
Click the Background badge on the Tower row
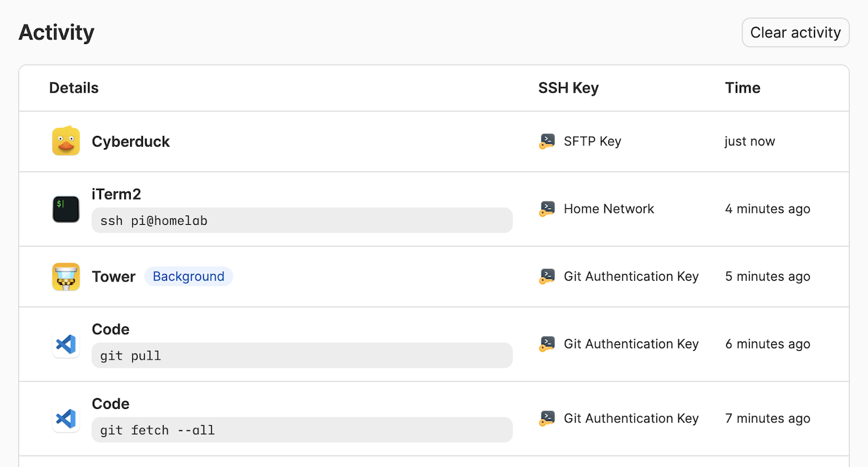click(188, 276)
